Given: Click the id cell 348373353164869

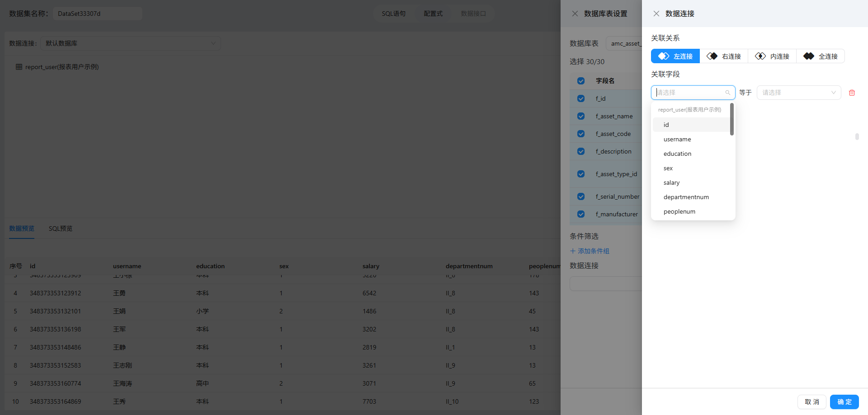Looking at the screenshot, I should pyautogui.click(x=56, y=401).
